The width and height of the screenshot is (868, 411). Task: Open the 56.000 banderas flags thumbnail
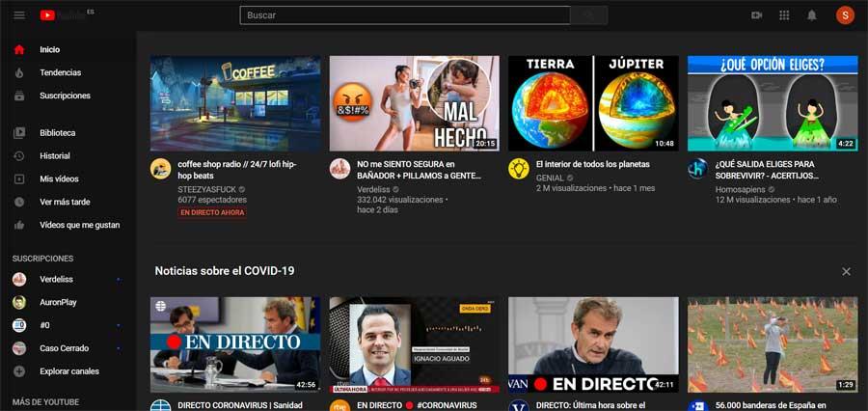coord(773,344)
